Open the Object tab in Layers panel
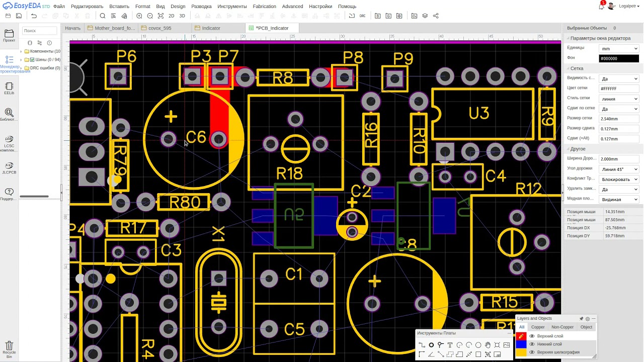 coord(586,327)
